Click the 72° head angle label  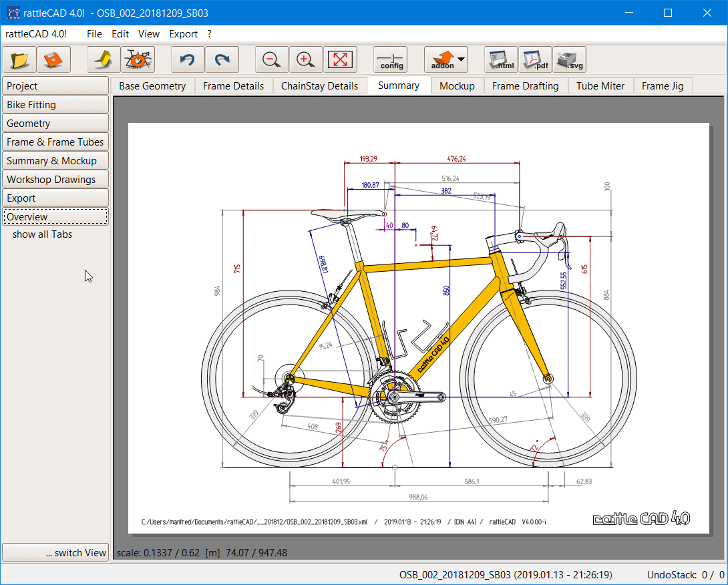click(x=535, y=445)
